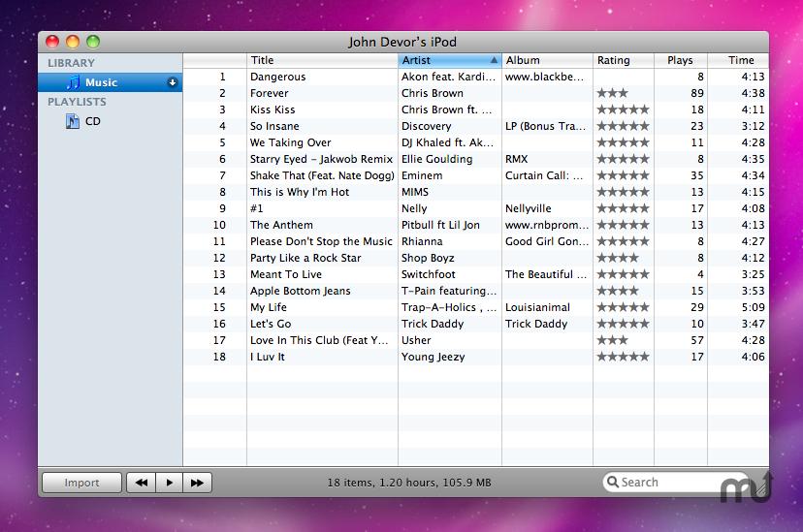803x532 pixels.
Task: Skip ahead with the fast-forward button
Action: pyautogui.click(x=197, y=483)
